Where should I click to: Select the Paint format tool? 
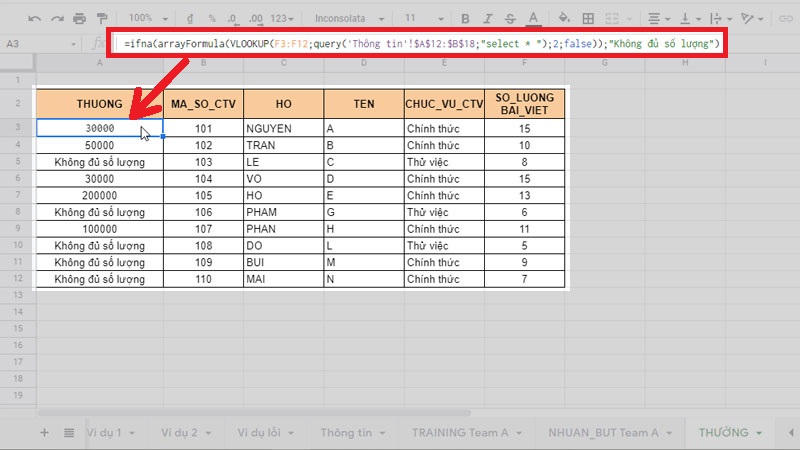101,18
